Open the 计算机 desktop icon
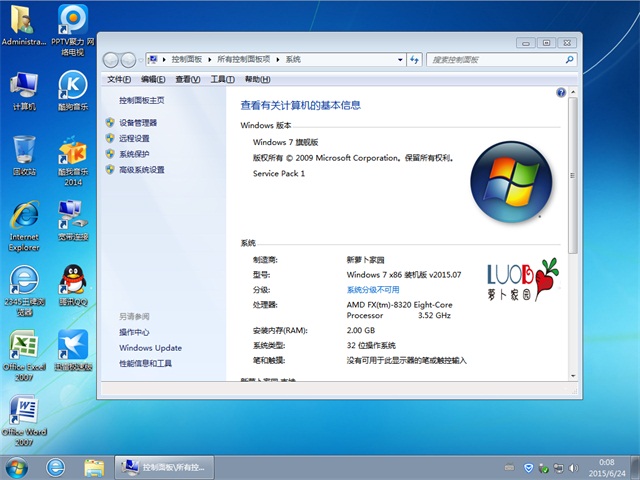This screenshot has width=640, height=480. click(x=24, y=91)
